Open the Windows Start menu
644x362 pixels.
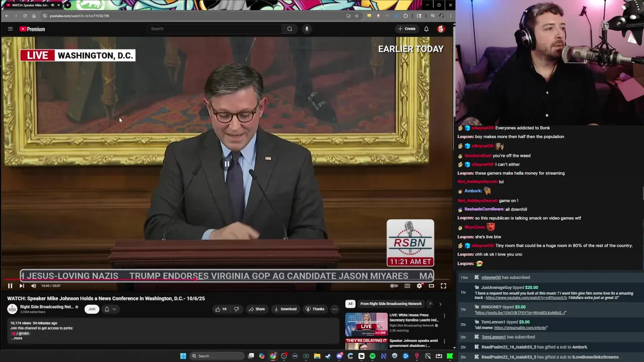click(x=183, y=356)
